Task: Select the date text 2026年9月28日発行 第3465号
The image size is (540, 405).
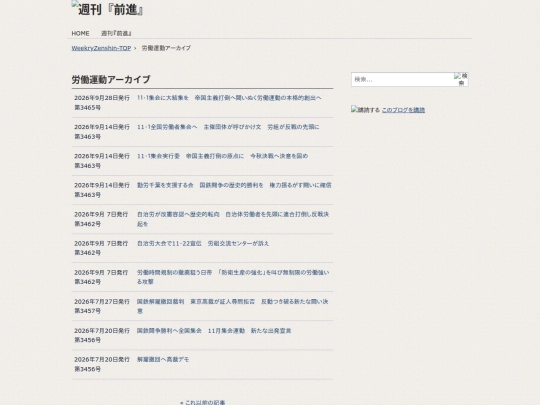Action: tap(102, 103)
